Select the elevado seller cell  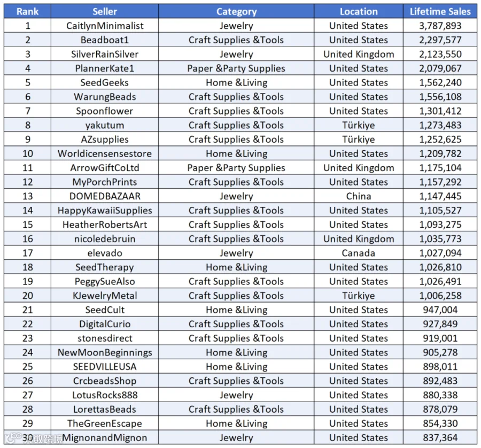coord(105,253)
